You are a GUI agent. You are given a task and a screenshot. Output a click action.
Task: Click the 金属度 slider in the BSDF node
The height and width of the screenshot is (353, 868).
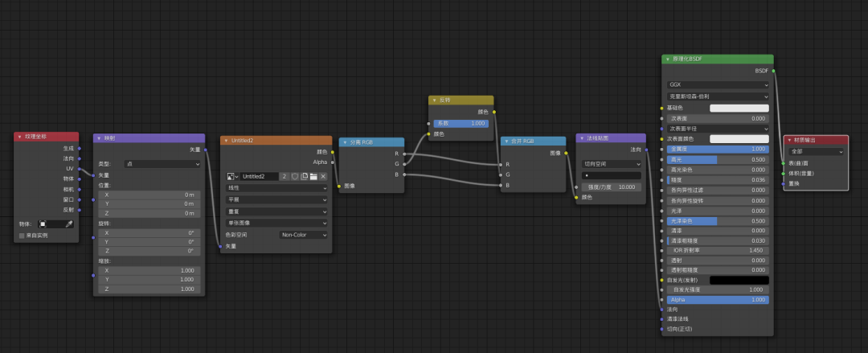click(718, 149)
